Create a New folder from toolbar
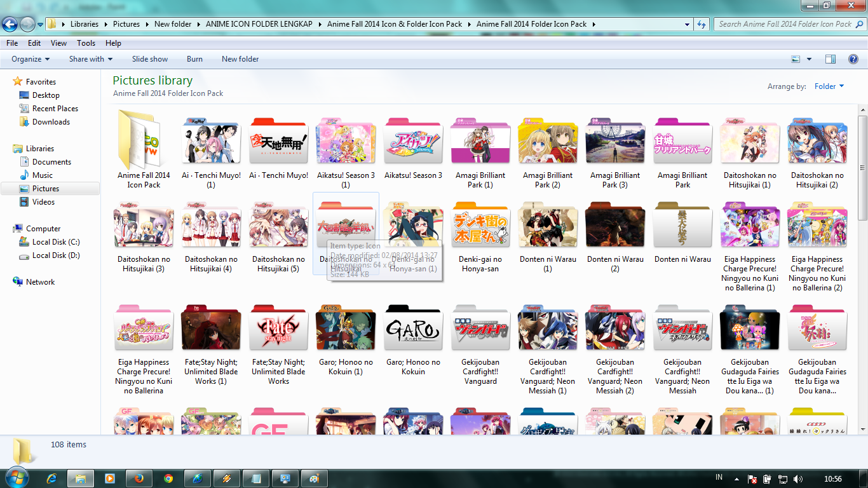This screenshot has width=868, height=488. [240, 59]
